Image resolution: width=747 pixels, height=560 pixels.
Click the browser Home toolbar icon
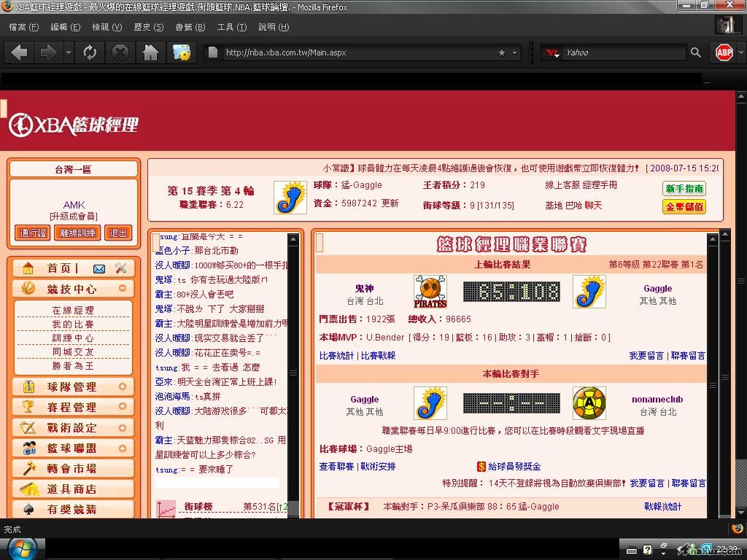click(x=150, y=52)
